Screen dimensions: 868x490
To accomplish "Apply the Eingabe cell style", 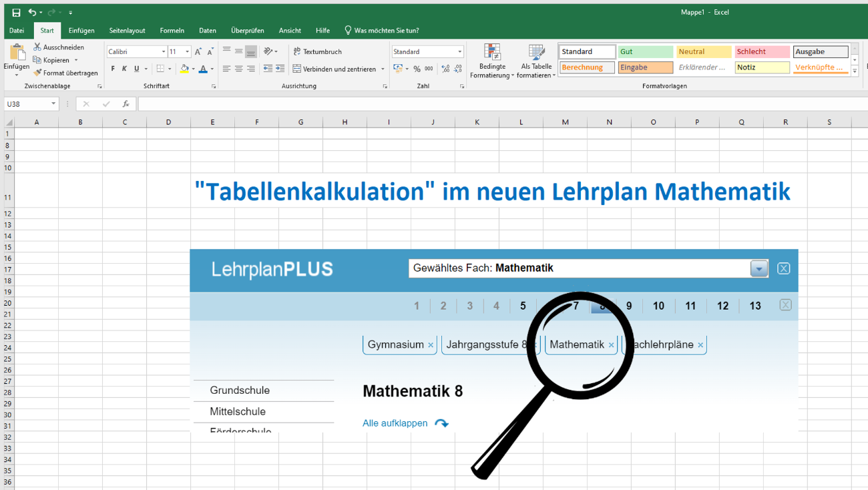I will pos(645,67).
